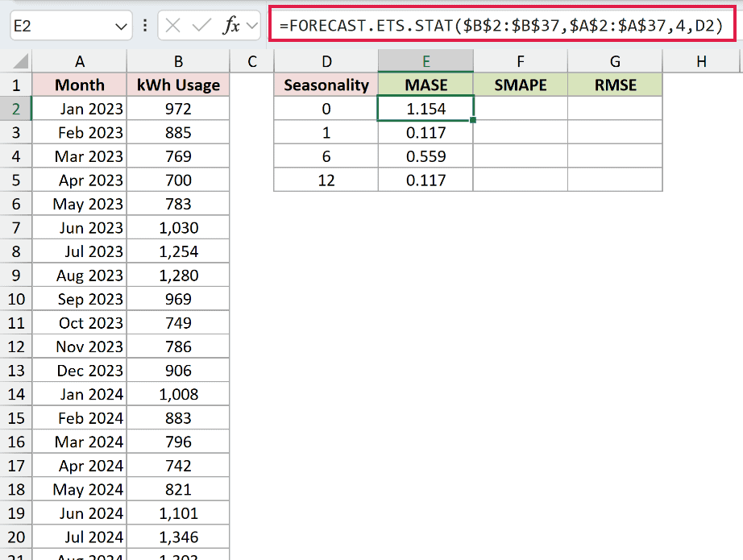Select Seasonality cell with value 6
The width and height of the screenshot is (743, 560).
326,156
